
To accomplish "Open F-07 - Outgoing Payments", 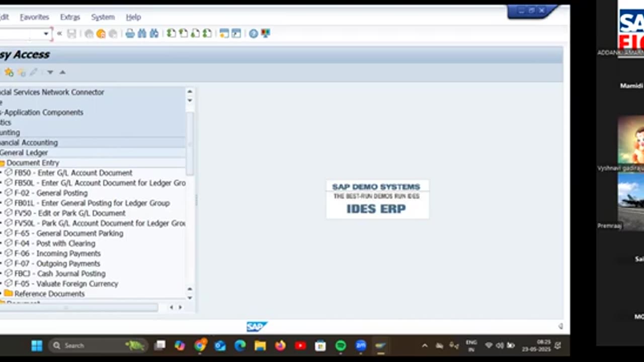I will [x=57, y=263].
